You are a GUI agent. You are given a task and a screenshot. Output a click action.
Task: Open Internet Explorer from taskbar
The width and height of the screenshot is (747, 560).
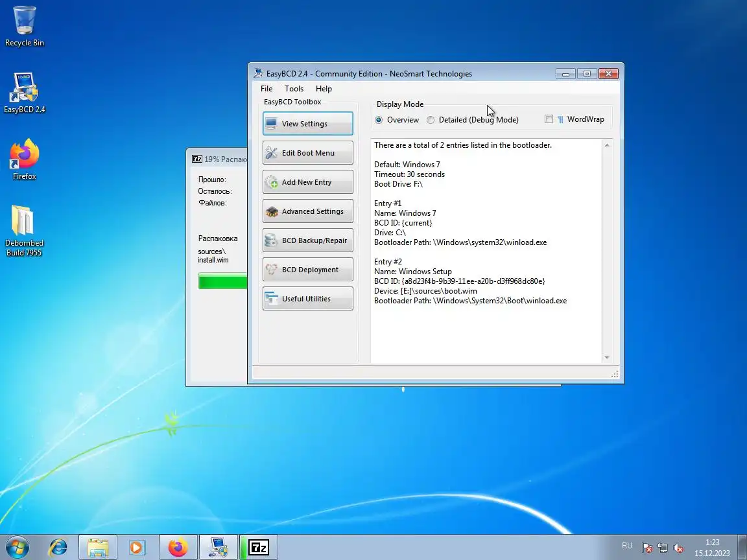click(58, 547)
